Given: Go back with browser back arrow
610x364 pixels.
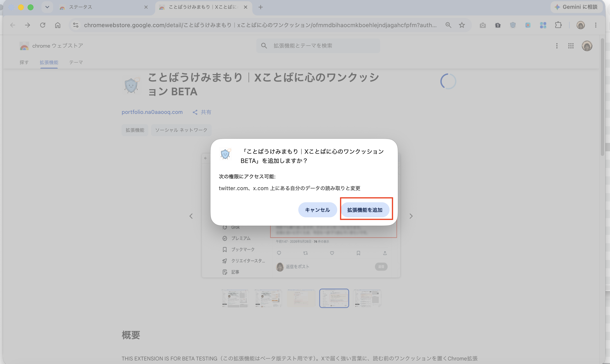Looking at the screenshot, I should 13,25.
